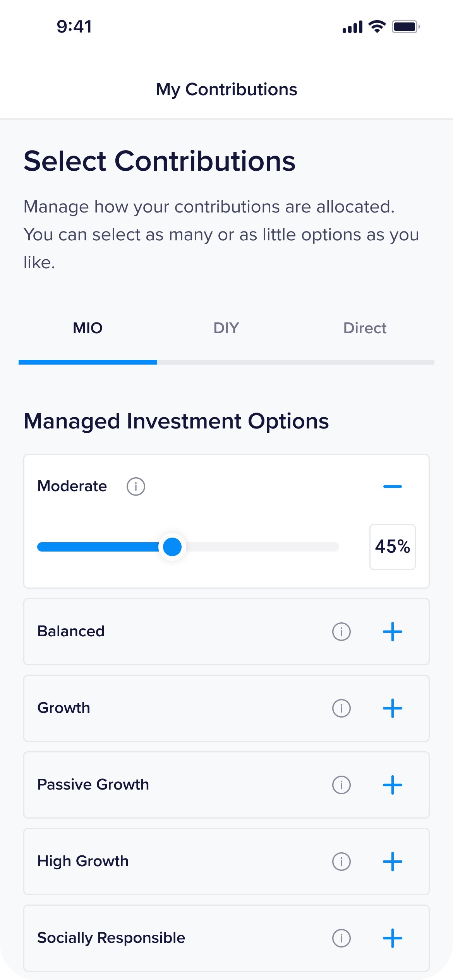Edit the 45% percentage field

(392, 547)
